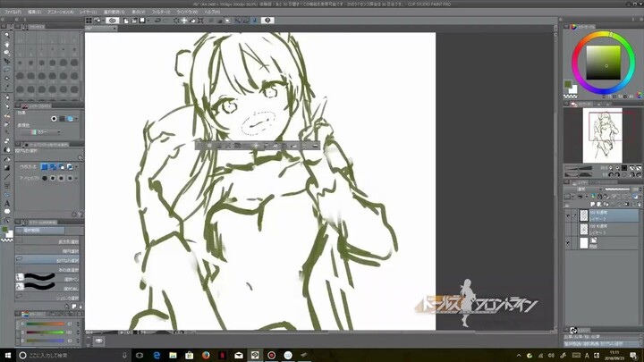Select the Text tool (A icon)
Viewport: 644px width, 362px height.
pos(7,203)
